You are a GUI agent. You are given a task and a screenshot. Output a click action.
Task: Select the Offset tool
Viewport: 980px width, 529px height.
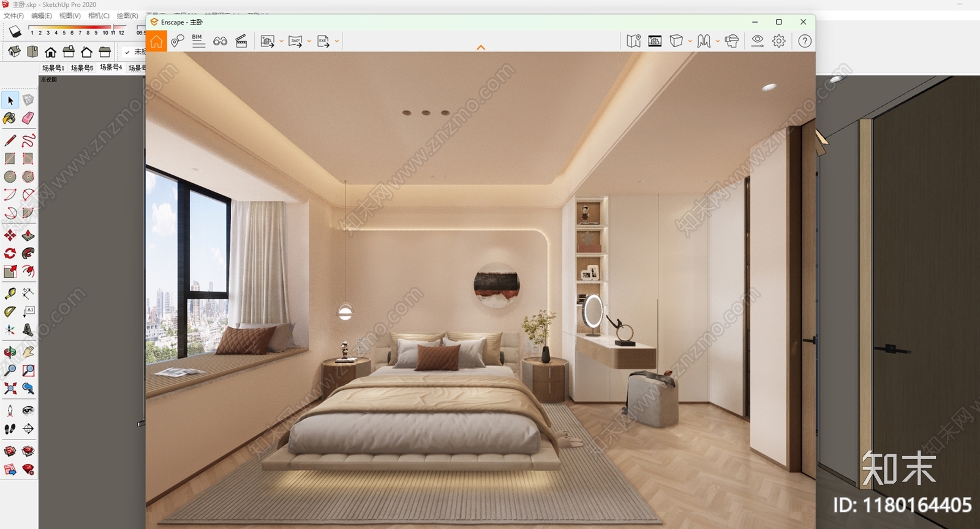[x=28, y=271]
